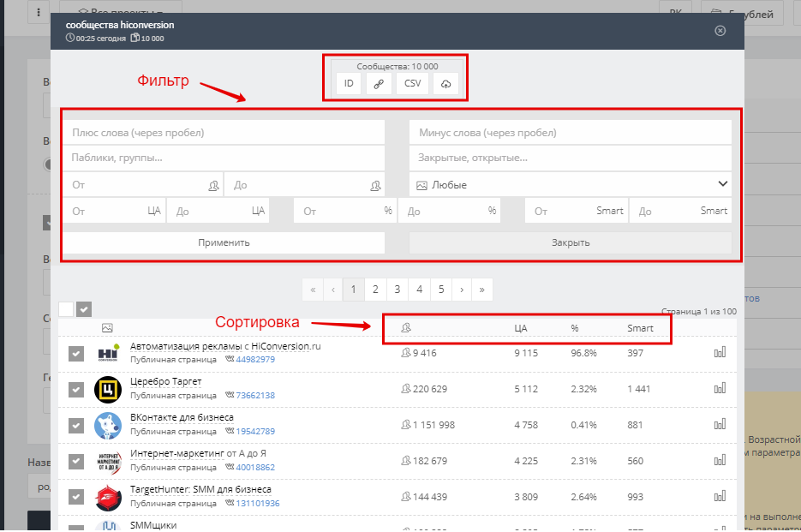Open page 5 of results
Screen dimensions: 801x532
pyautogui.click(x=441, y=290)
